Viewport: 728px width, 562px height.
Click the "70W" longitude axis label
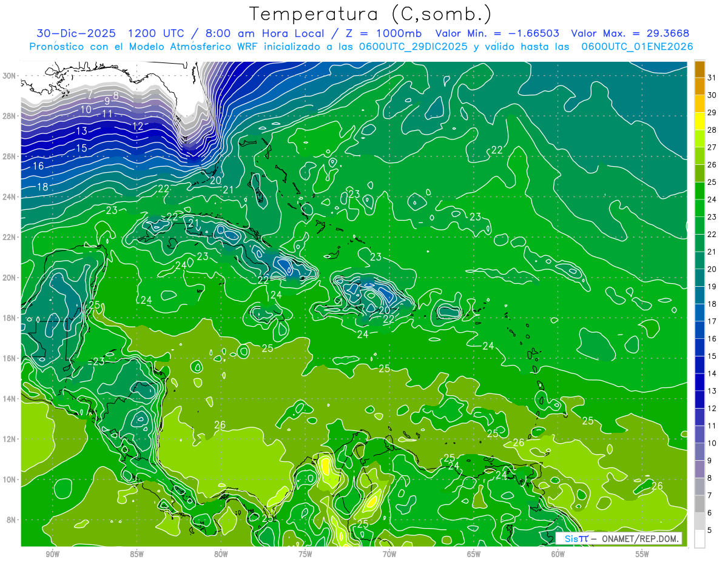tap(389, 554)
